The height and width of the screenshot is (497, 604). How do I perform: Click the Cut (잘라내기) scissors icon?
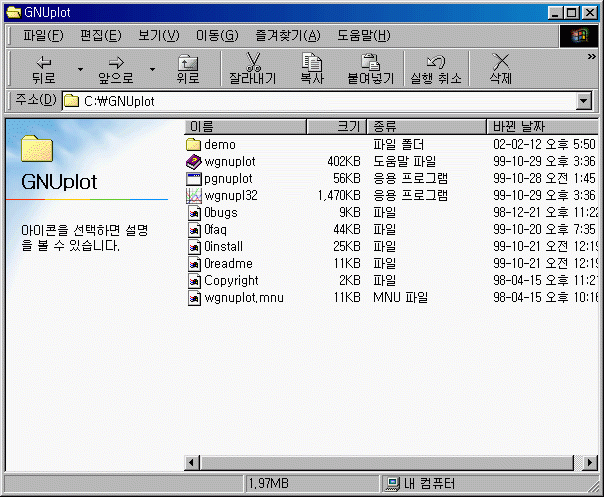click(x=253, y=62)
